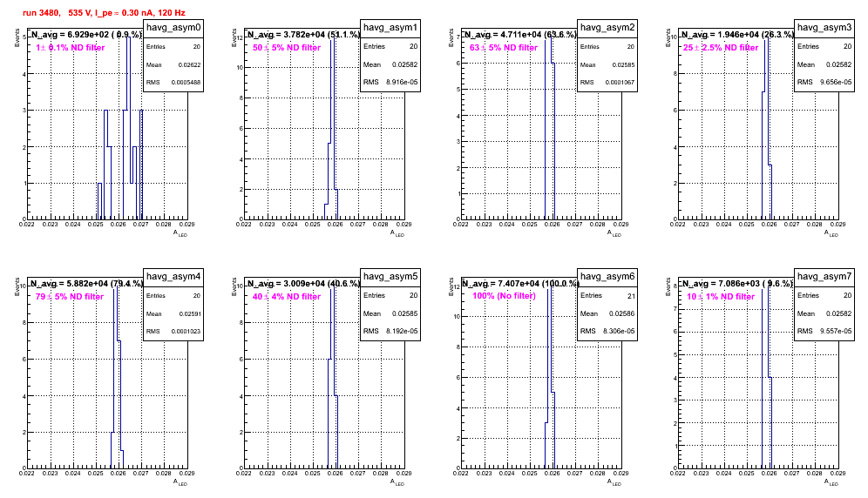
Task: Select the 50± 5% ND filter annotation
Action: (287, 48)
